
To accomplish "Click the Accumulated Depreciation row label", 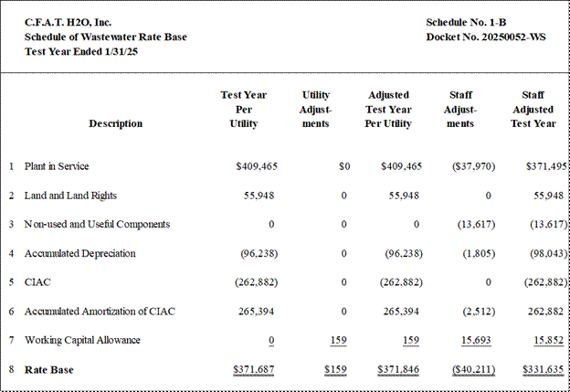I will [80, 253].
